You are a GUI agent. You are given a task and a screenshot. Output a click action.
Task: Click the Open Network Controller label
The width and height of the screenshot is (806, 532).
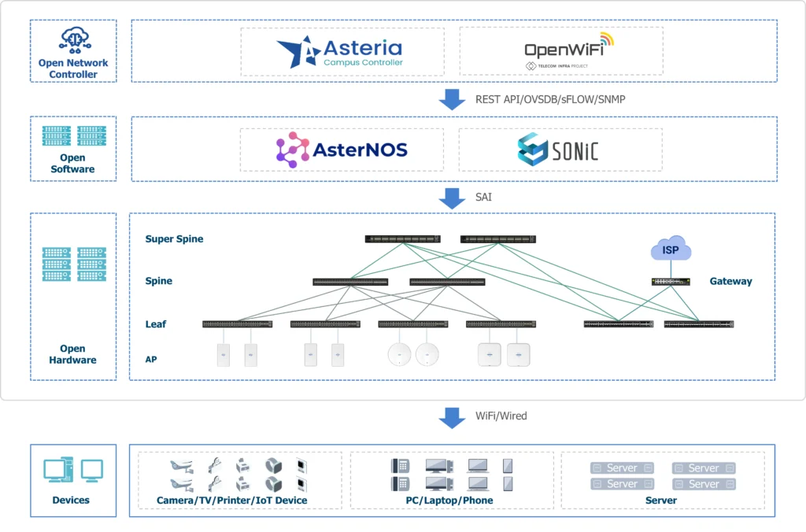73,68
